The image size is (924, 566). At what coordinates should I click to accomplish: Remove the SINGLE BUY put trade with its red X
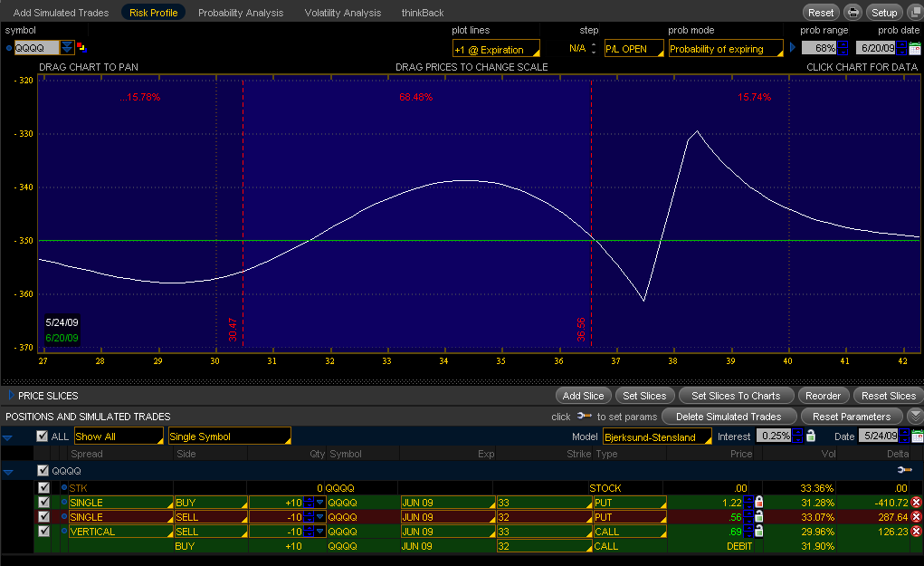(x=915, y=503)
